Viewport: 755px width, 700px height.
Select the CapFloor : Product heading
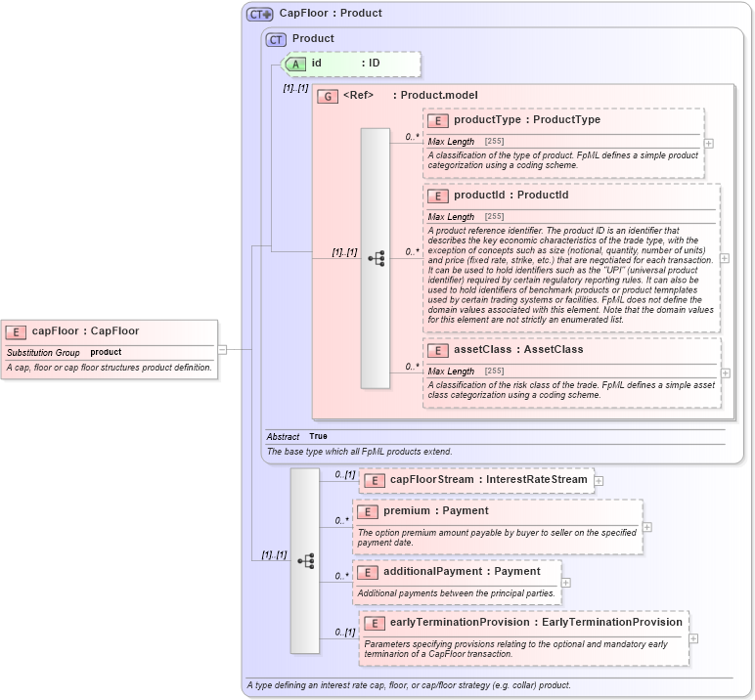pyautogui.click(x=331, y=13)
